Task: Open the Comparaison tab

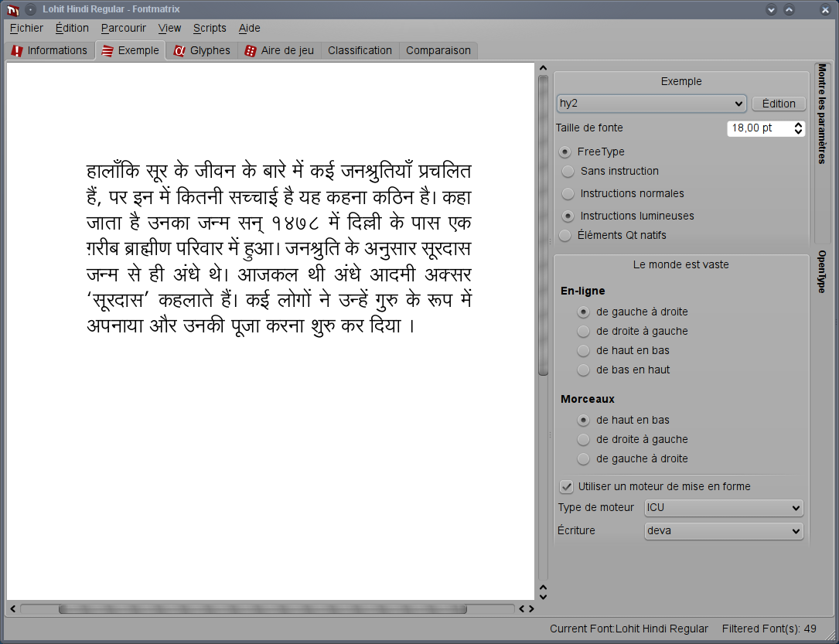Action: click(x=438, y=50)
